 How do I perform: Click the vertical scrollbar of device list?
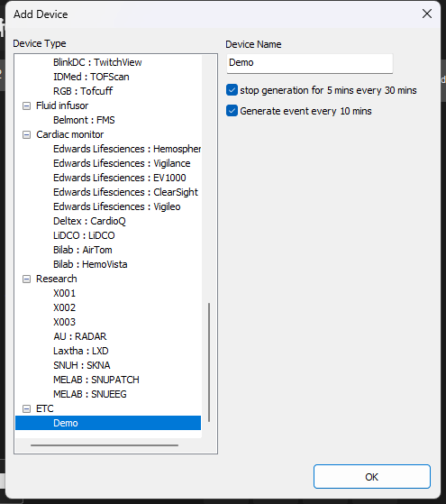click(209, 362)
